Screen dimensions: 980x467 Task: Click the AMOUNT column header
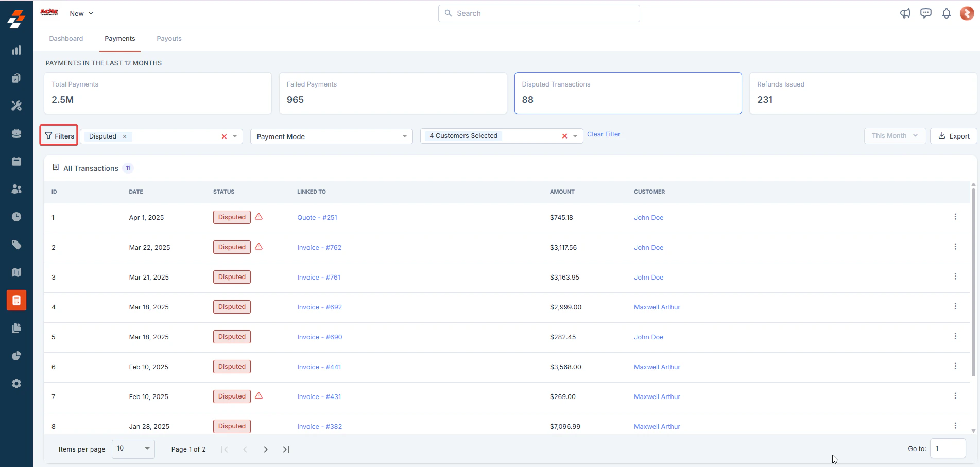562,192
